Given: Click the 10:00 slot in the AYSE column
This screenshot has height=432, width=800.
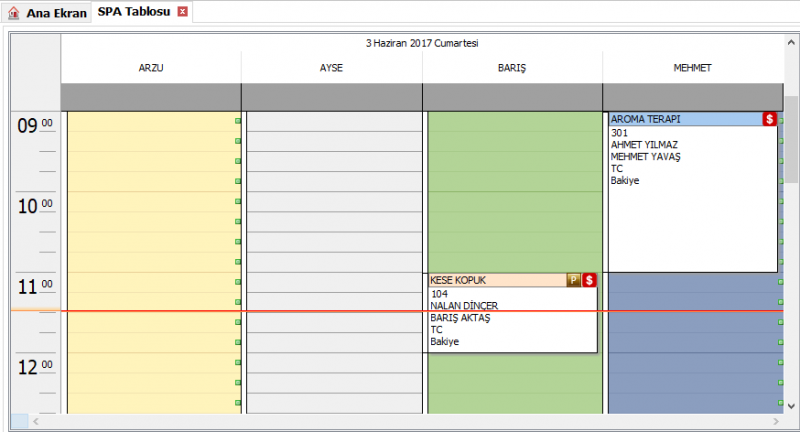Looking at the screenshot, I should click(334, 201).
